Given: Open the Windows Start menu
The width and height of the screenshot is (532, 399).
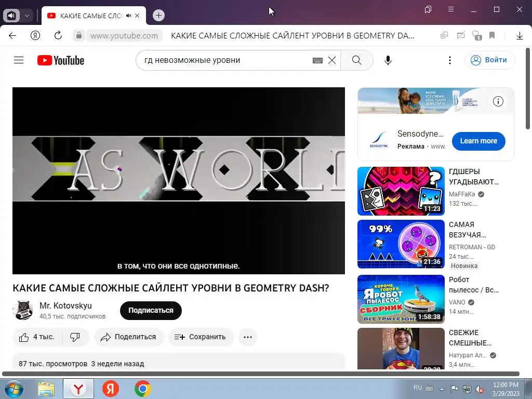Looking at the screenshot, I should [13, 389].
